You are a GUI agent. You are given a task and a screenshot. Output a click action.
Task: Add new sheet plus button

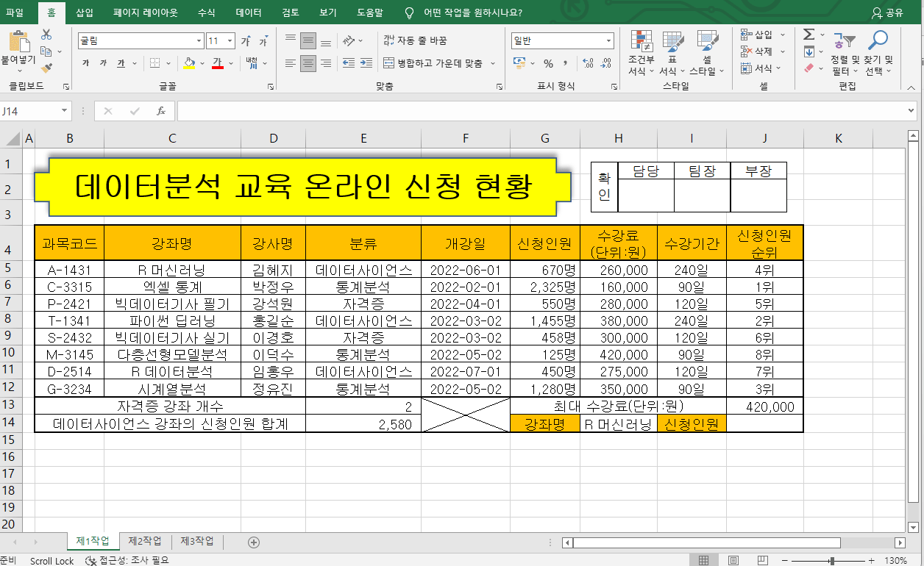click(254, 542)
